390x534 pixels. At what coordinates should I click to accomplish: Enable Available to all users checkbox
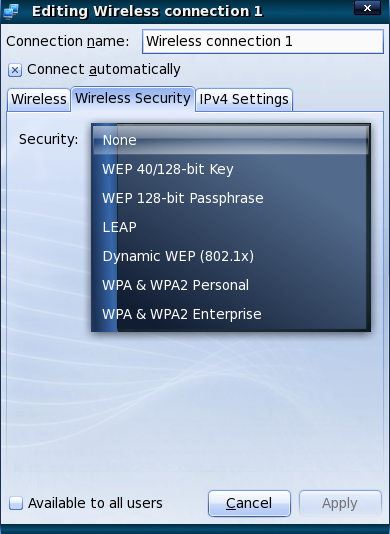pyautogui.click(x=16, y=503)
